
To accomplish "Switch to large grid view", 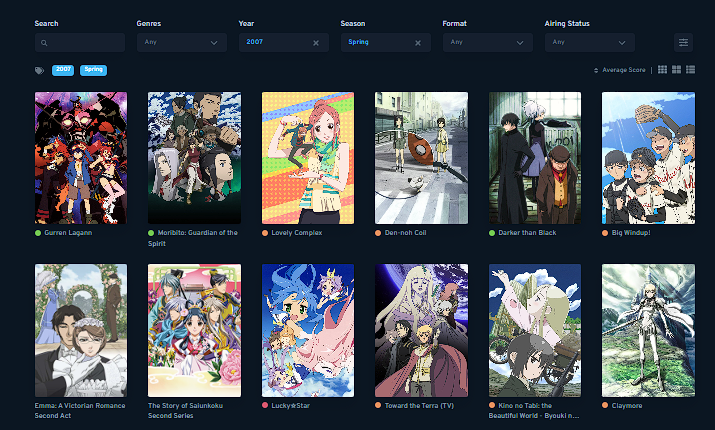I will click(677, 69).
